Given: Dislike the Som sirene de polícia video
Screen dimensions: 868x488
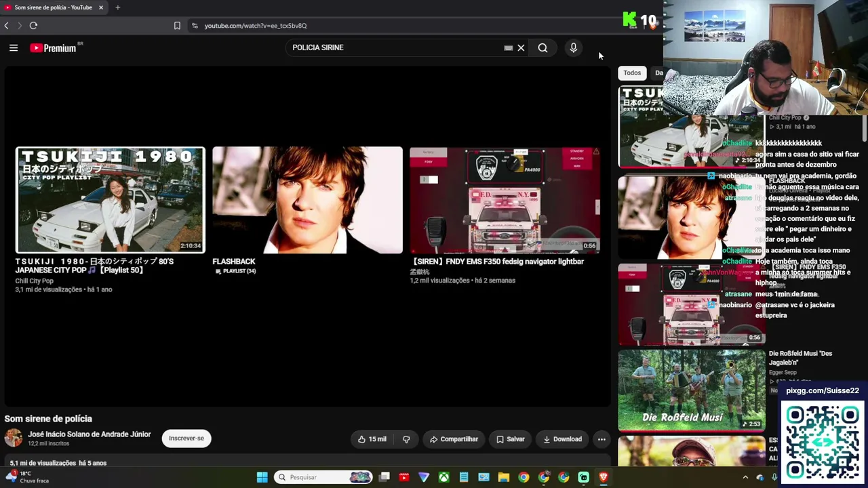Looking at the screenshot, I should 406,439.
